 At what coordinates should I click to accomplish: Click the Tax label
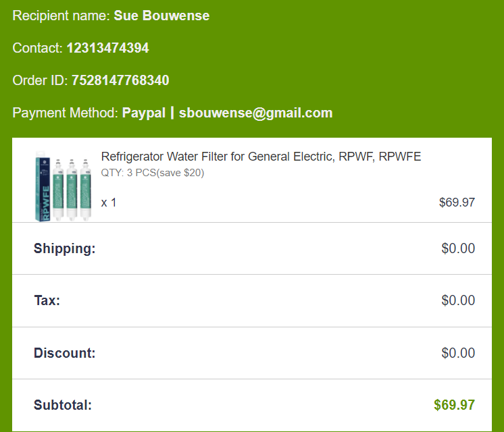point(47,300)
